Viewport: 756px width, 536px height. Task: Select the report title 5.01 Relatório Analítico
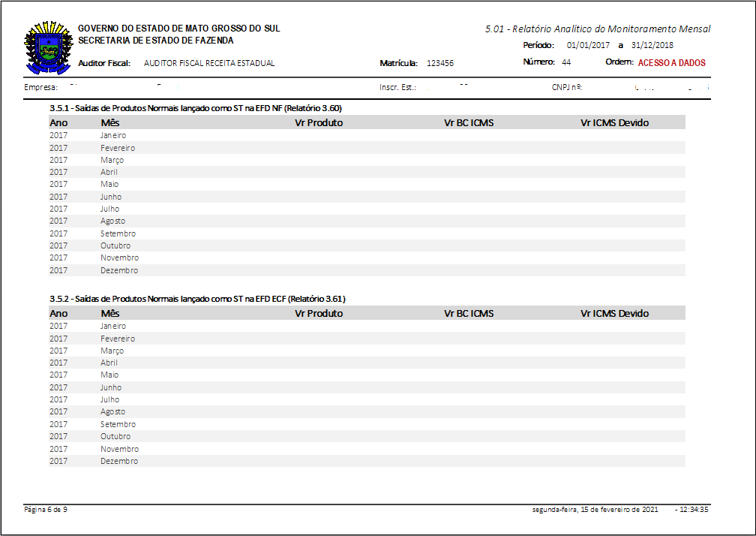click(597, 29)
